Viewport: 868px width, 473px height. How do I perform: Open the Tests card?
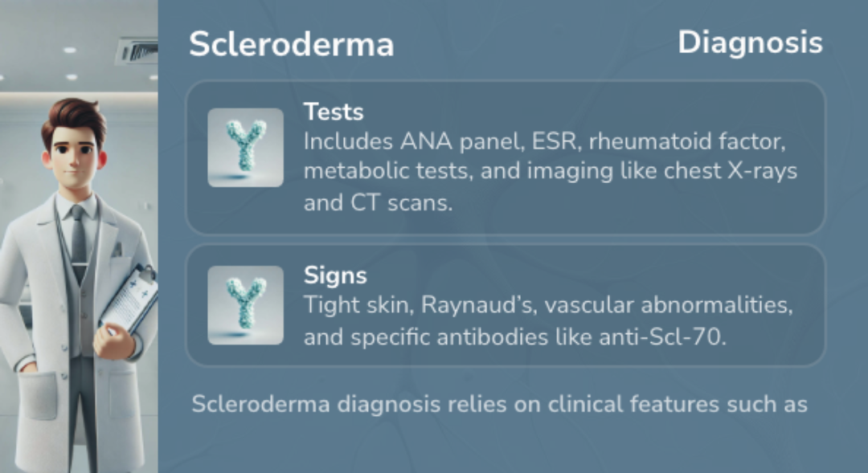pos(506,157)
